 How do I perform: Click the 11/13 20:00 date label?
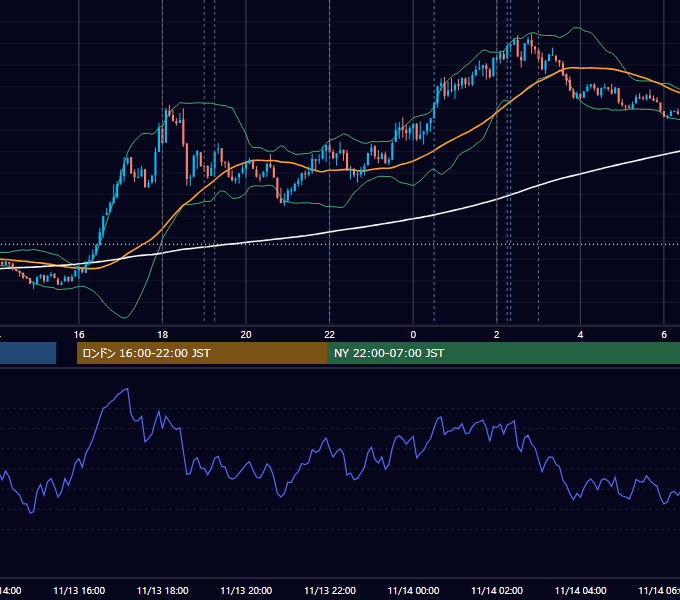246,591
